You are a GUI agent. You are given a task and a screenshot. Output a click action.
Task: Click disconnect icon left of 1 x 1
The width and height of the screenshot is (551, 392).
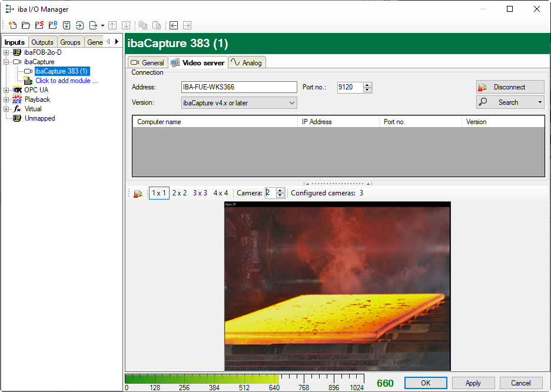pos(138,193)
